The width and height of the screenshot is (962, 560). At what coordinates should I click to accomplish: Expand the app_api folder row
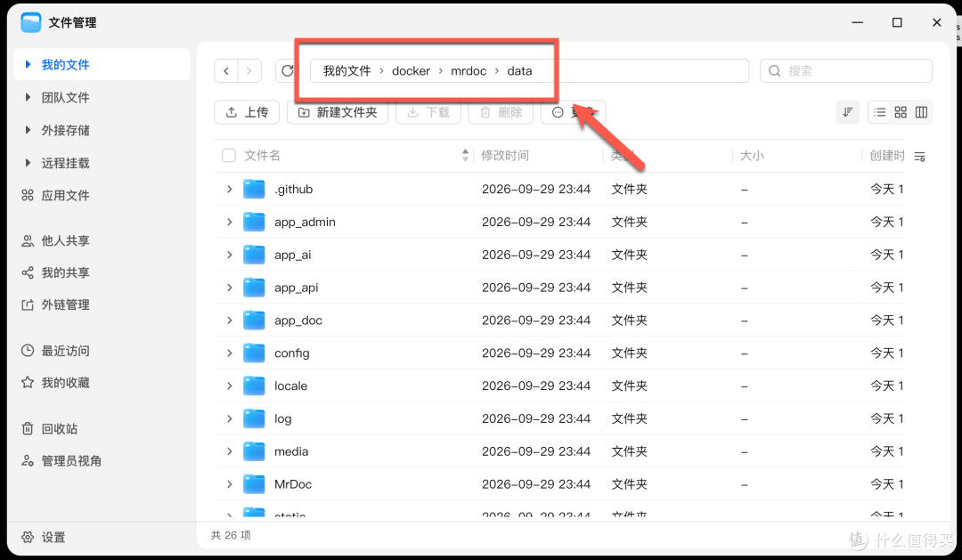[230, 287]
